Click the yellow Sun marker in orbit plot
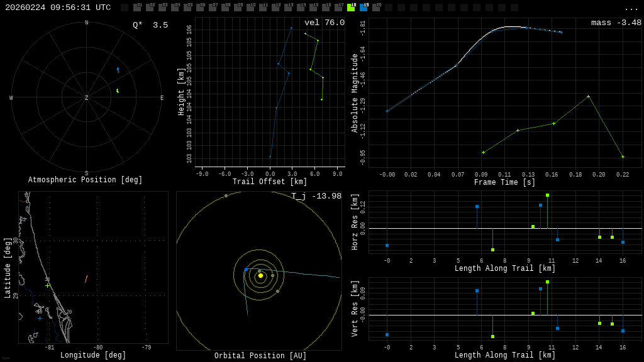 tap(260, 276)
